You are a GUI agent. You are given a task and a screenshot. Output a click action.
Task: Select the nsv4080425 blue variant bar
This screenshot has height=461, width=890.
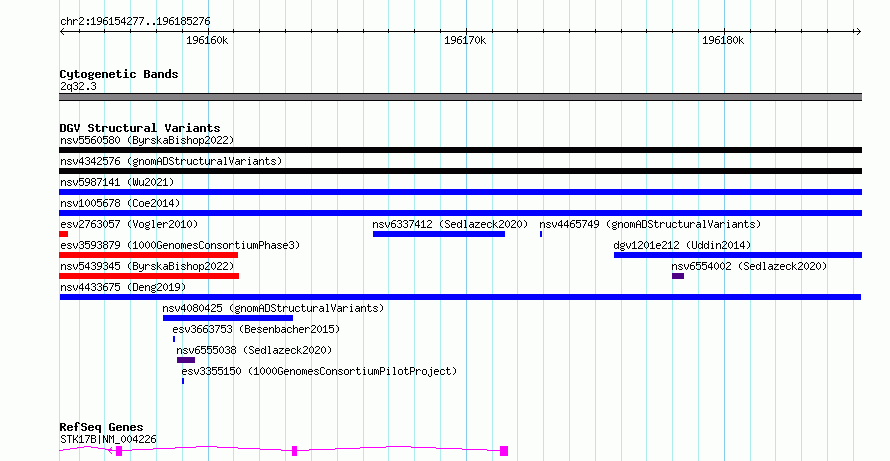(228, 318)
